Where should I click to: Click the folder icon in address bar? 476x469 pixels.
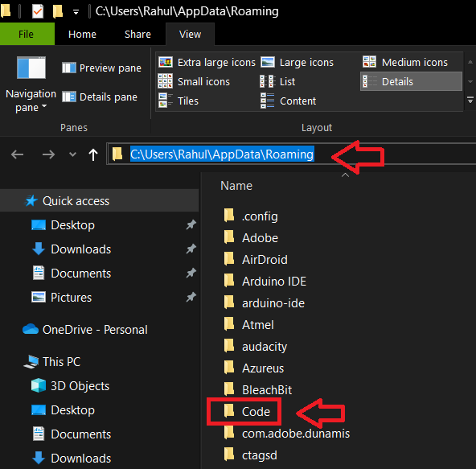(x=117, y=154)
